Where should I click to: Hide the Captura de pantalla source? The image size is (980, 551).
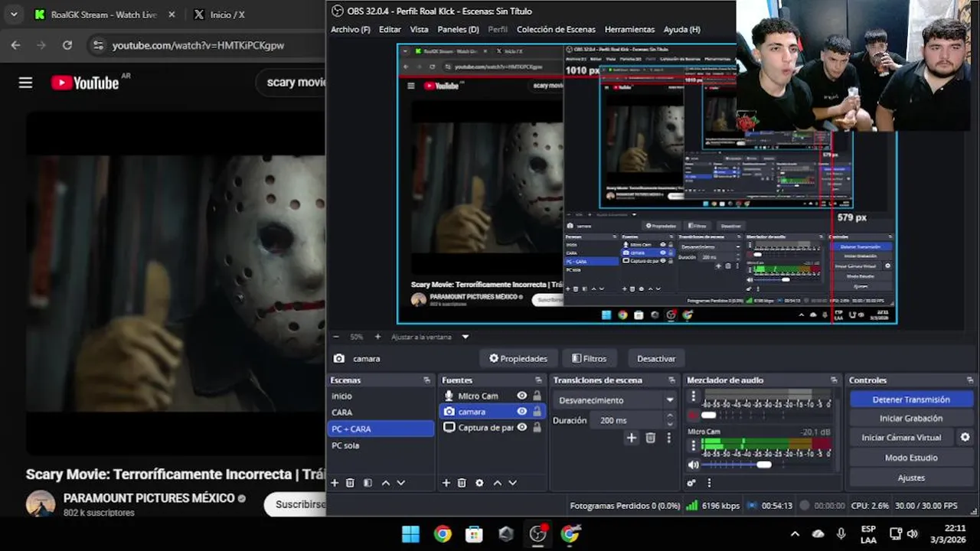[522, 428]
